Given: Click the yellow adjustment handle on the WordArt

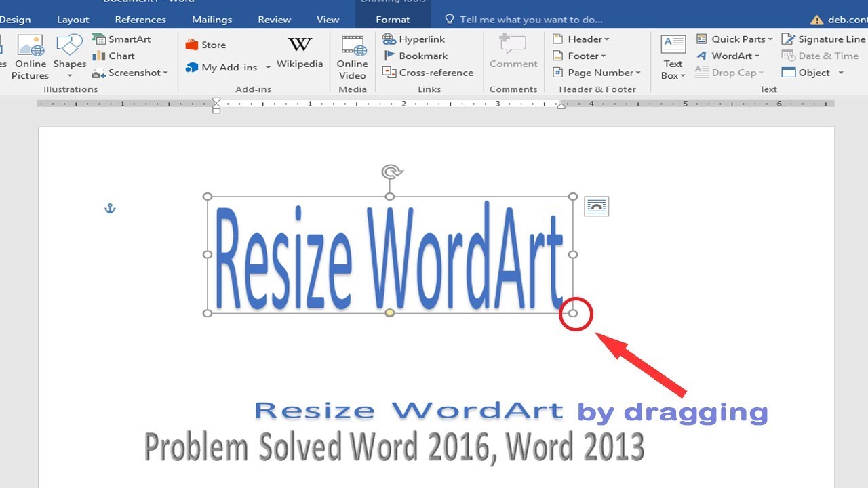Looking at the screenshot, I should [x=390, y=313].
